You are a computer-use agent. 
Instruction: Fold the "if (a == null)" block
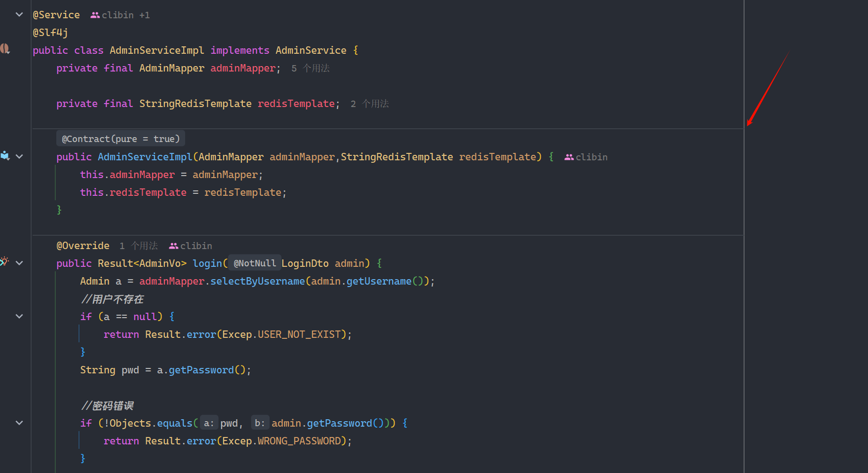(19, 316)
